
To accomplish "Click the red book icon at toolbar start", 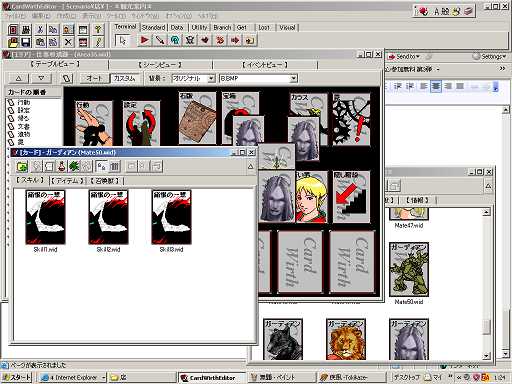I will coord(13,30).
